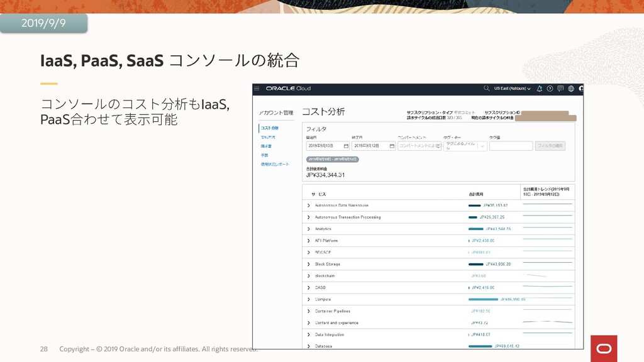Open the end date calendar icon
Viewport: 644px width, 362px height.
point(392,146)
